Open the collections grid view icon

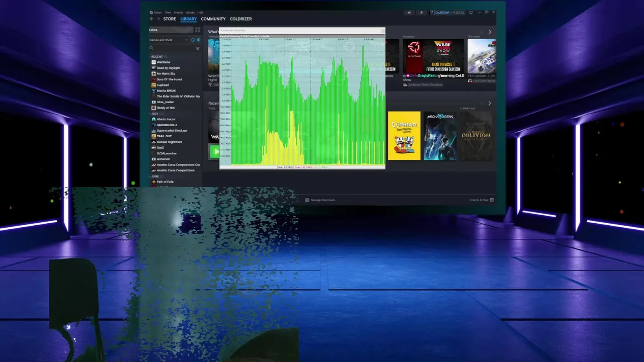(198, 30)
